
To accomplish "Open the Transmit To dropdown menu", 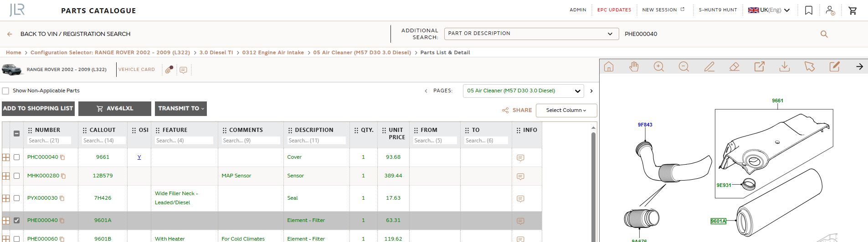I will point(181,108).
